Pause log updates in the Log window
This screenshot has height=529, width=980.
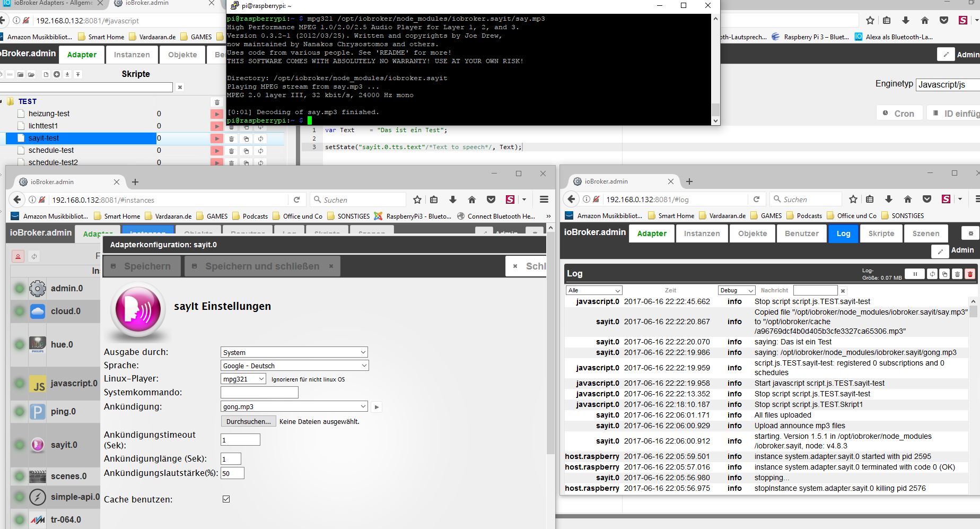tap(915, 274)
